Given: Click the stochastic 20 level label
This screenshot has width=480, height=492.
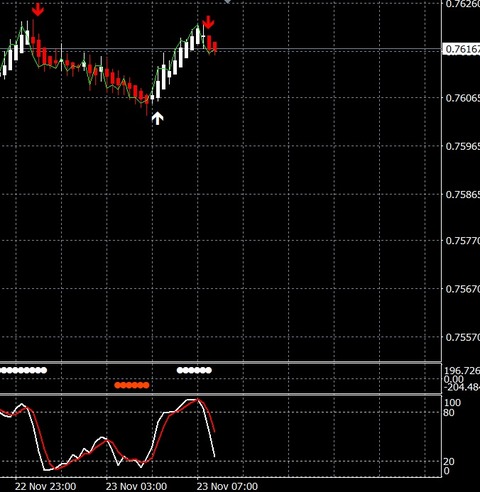Looking at the screenshot, I should pyautogui.click(x=449, y=462).
